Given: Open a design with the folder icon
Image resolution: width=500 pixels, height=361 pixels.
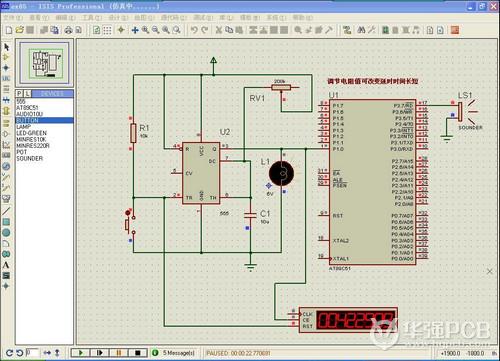Looking at the screenshot, I should 20,30.
